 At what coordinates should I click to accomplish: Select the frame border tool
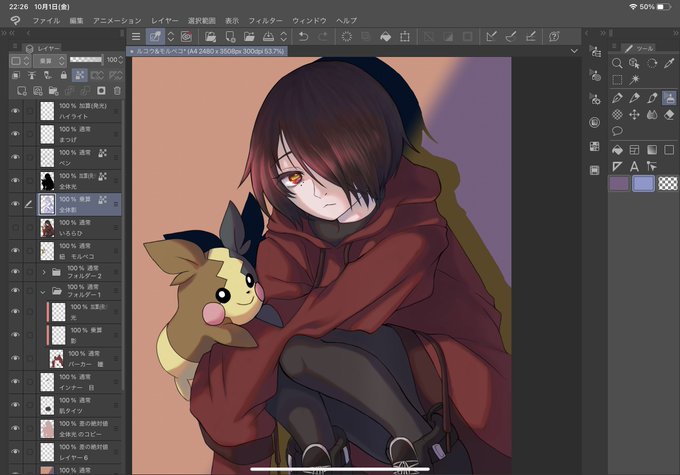[x=634, y=150]
